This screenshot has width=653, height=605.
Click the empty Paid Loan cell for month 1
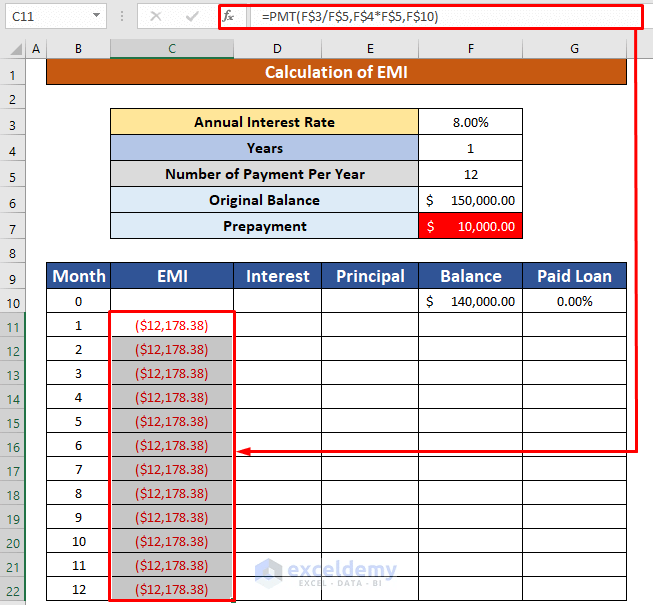coord(574,325)
